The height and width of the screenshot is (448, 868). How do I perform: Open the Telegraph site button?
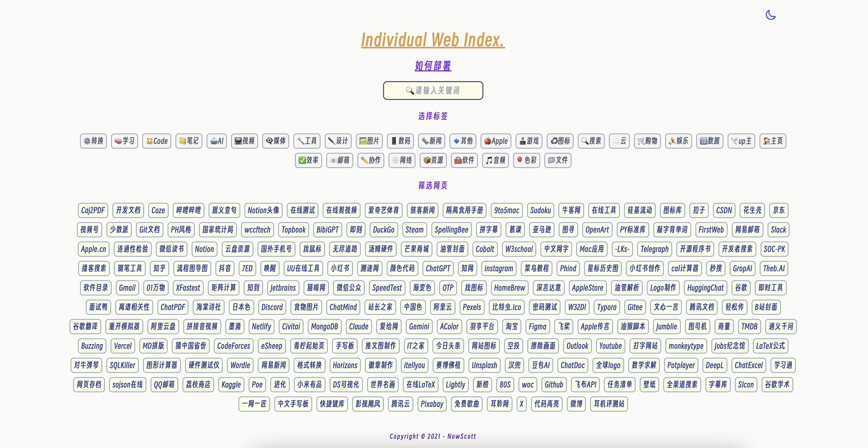point(654,249)
